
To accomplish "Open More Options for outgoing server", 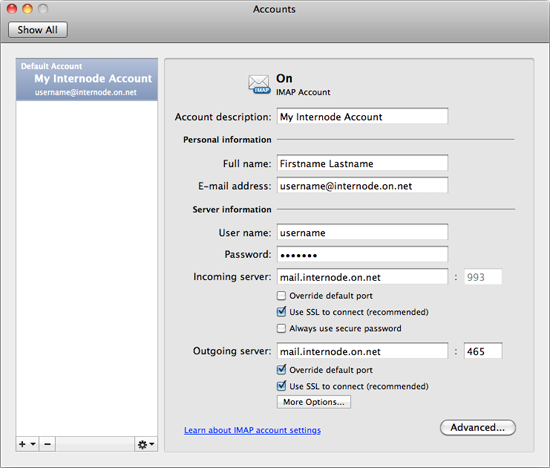I will coord(314,402).
